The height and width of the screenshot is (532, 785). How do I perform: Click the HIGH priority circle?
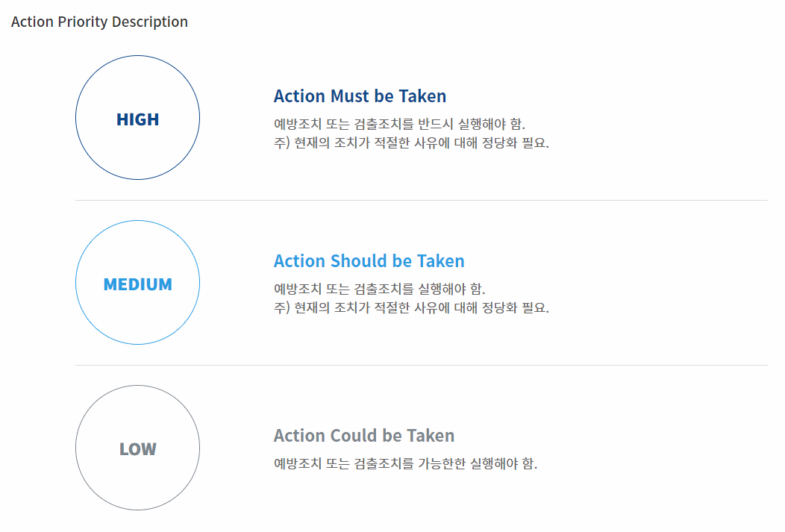click(138, 118)
